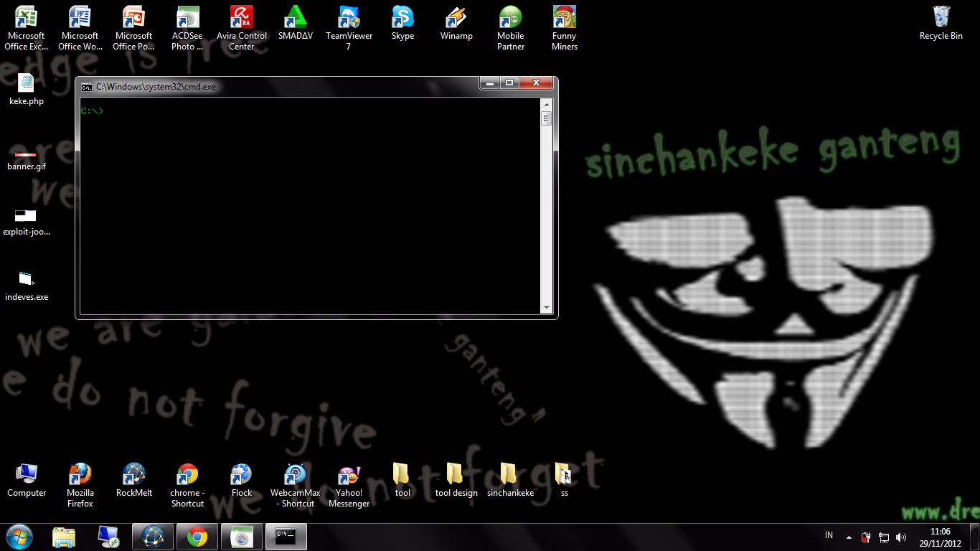
Task: Close the cmd.exe window
Action: point(536,83)
